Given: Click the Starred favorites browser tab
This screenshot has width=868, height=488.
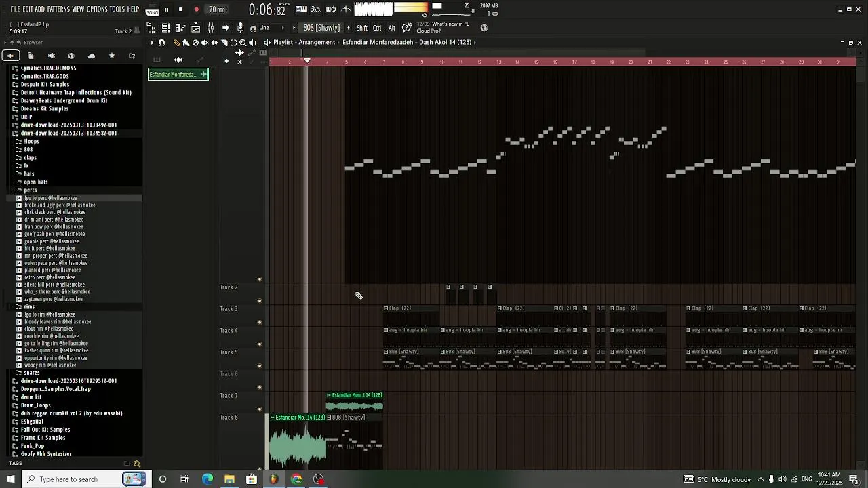Looking at the screenshot, I should click(x=112, y=56).
